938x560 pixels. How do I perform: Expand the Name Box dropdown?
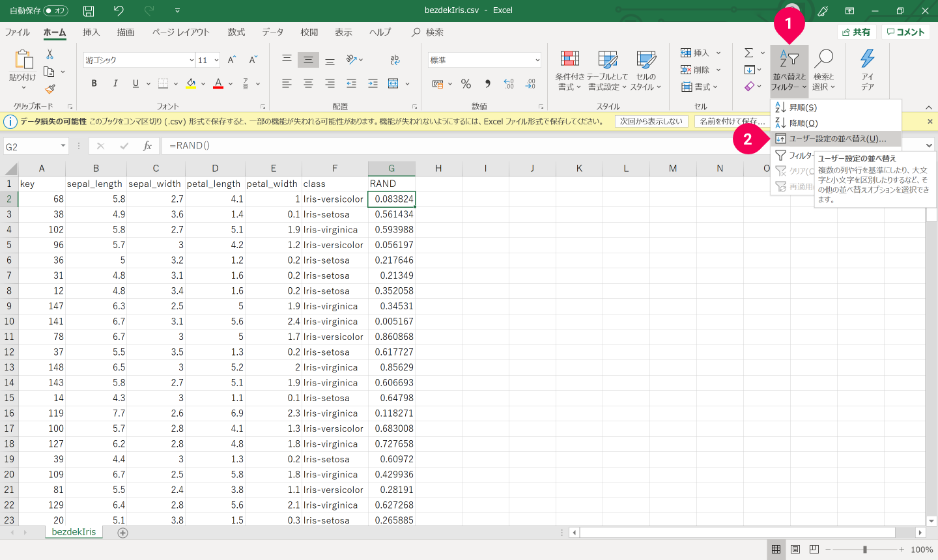[63, 147]
